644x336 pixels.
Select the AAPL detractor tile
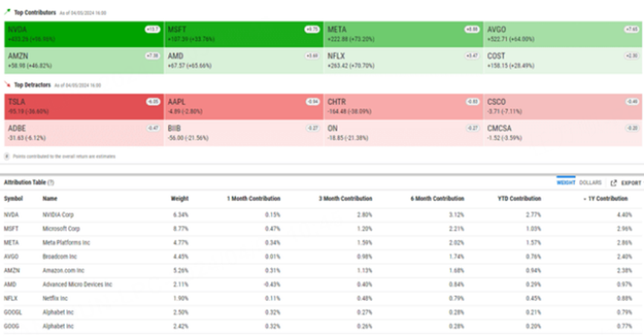point(244,107)
